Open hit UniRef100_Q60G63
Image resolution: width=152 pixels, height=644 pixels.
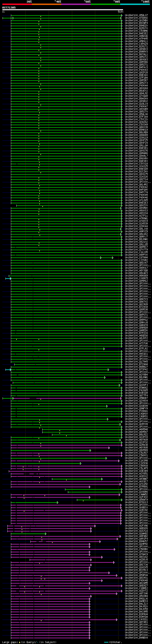pyautogui.click(x=137, y=59)
